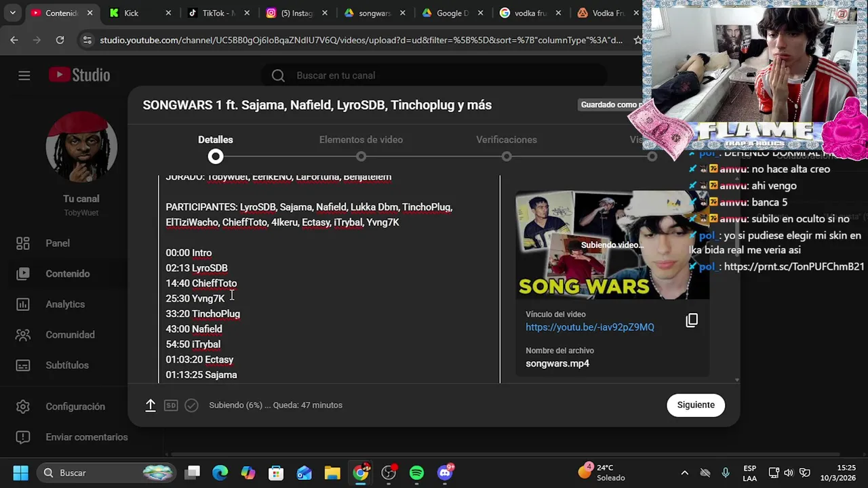Click the search magnifier icon
This screenshot has width=868, height=488.
pos(278,75)
